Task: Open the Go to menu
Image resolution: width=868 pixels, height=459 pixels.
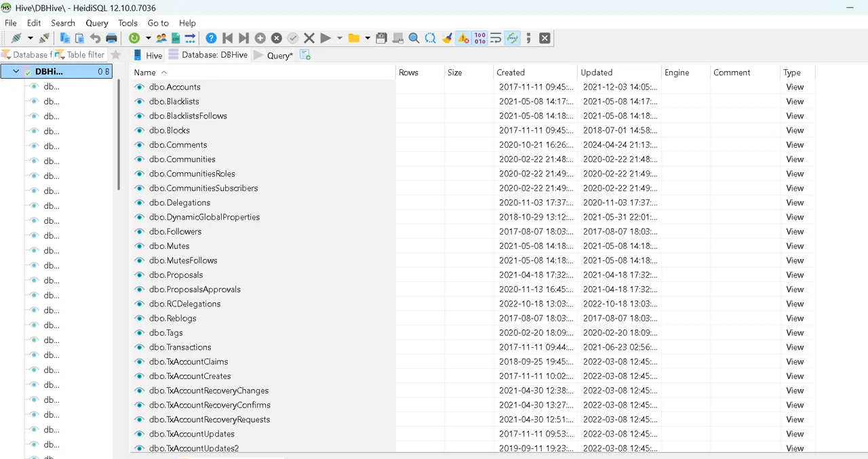Action: tap(158, 23)
